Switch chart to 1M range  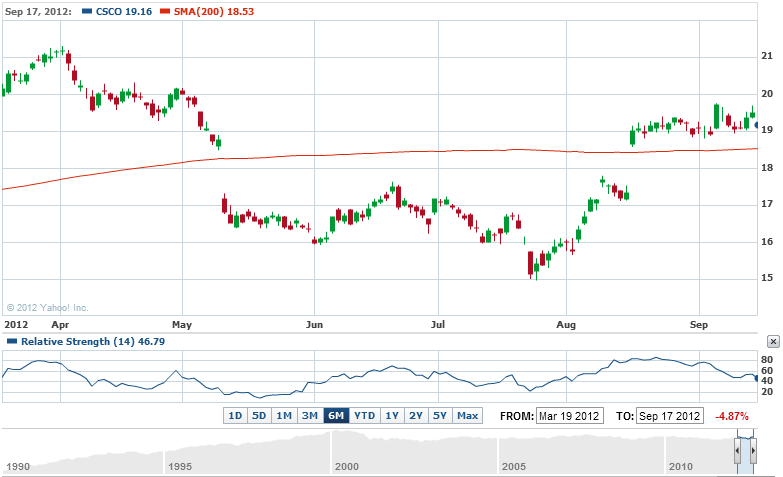click(x=284, y=416)
